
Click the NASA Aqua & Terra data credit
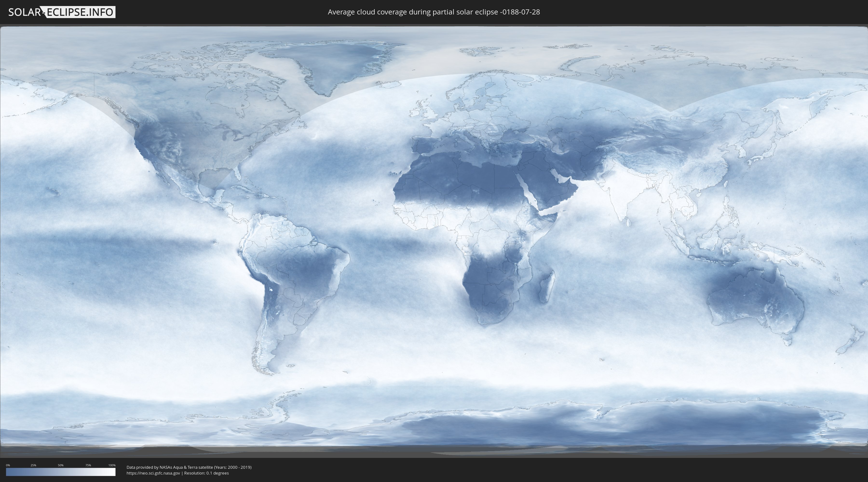click(x=189, y=467)
